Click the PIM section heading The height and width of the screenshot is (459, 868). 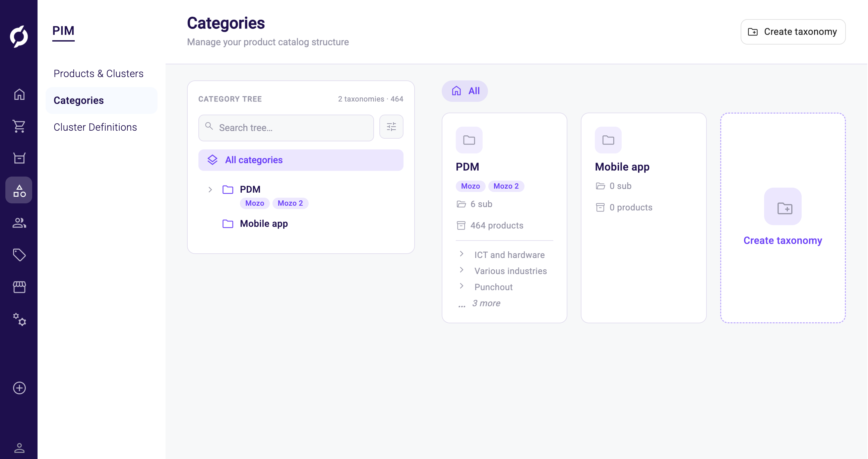click(63, 31)
